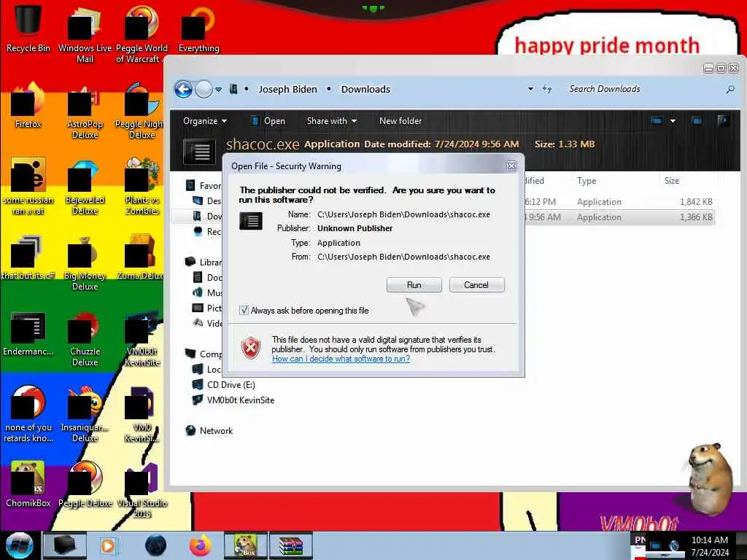Open the Windows Live Mail desktop shortcut
The width and height of the screenshot is (747, 560).
pyautogui.click(x=85, y=34)
